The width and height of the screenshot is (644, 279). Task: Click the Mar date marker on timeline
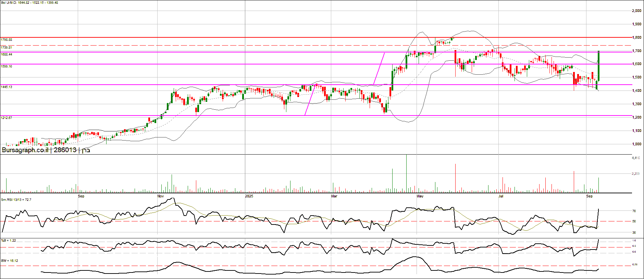point(334,196)
